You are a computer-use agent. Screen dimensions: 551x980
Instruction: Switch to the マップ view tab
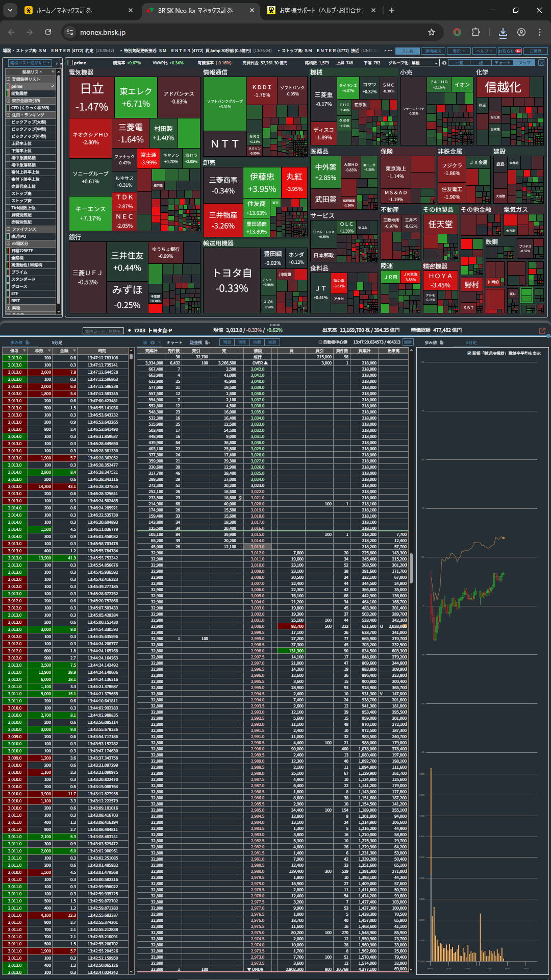524,63
